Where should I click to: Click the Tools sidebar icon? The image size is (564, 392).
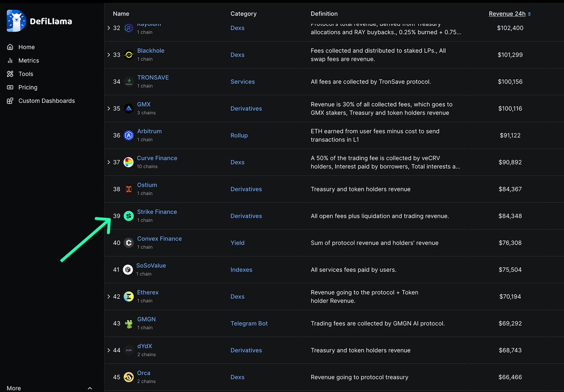[10, 74]
